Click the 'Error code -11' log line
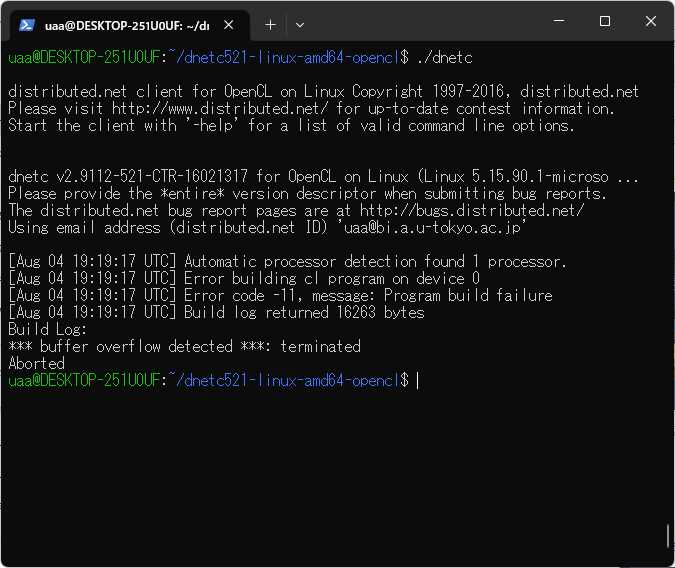 pyautogui.click(x=368, y=296)
